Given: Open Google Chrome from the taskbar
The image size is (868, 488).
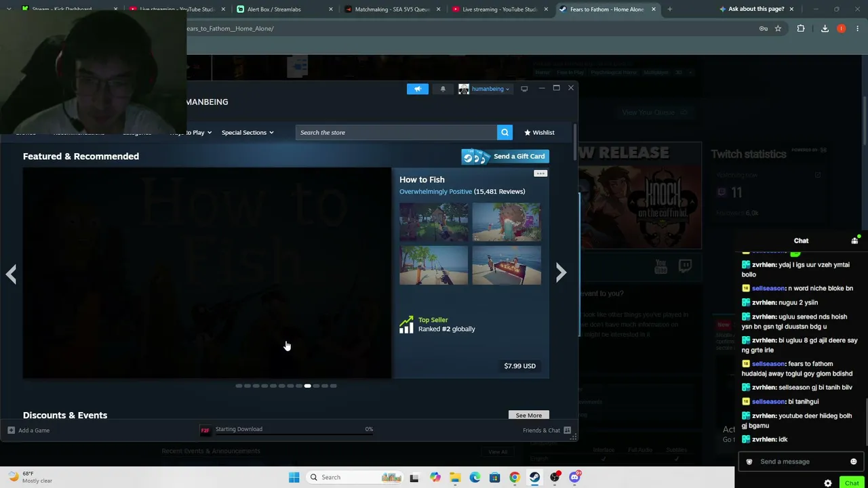Looking at the screenshot, I should tap(515, 477).
